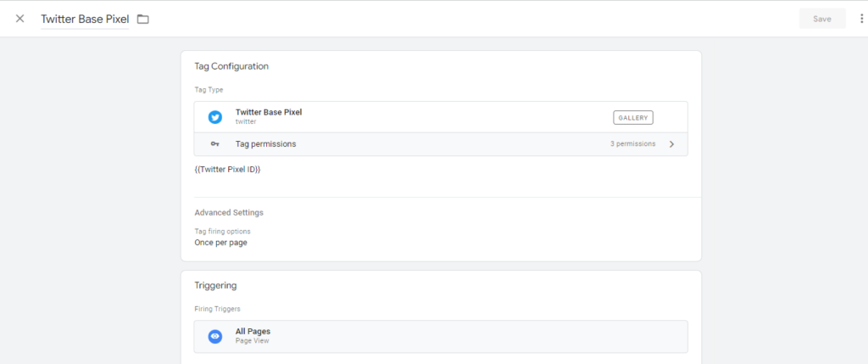Click the eye icon of All Pages trigger
This screenshot has width=868, height=364.
point(215,336)
